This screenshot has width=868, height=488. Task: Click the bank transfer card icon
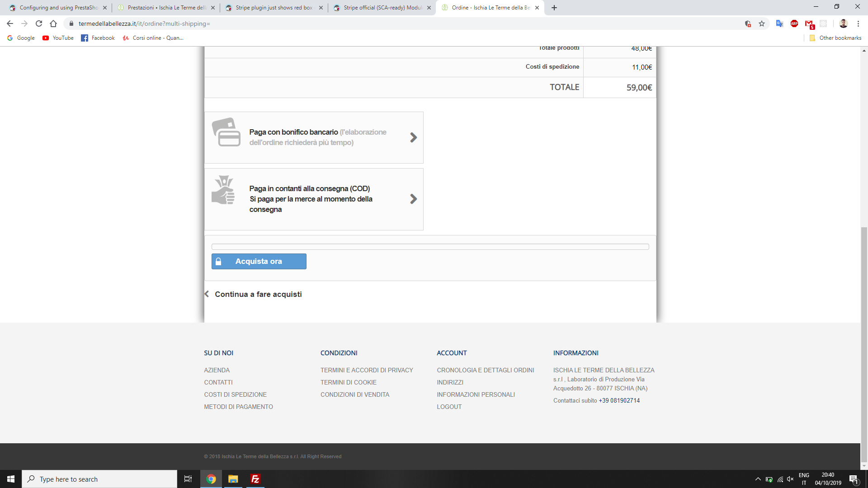226,132
